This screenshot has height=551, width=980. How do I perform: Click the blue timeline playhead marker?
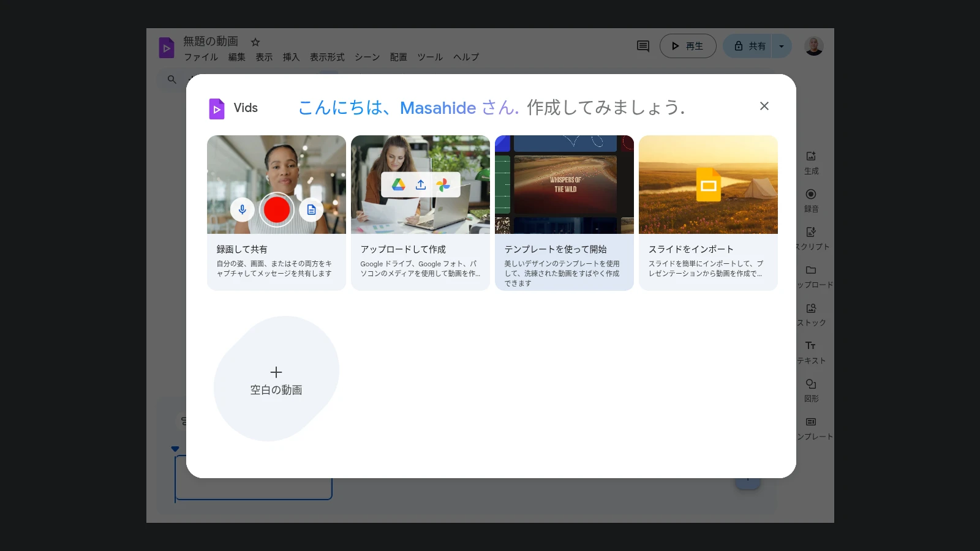[175, 449]
